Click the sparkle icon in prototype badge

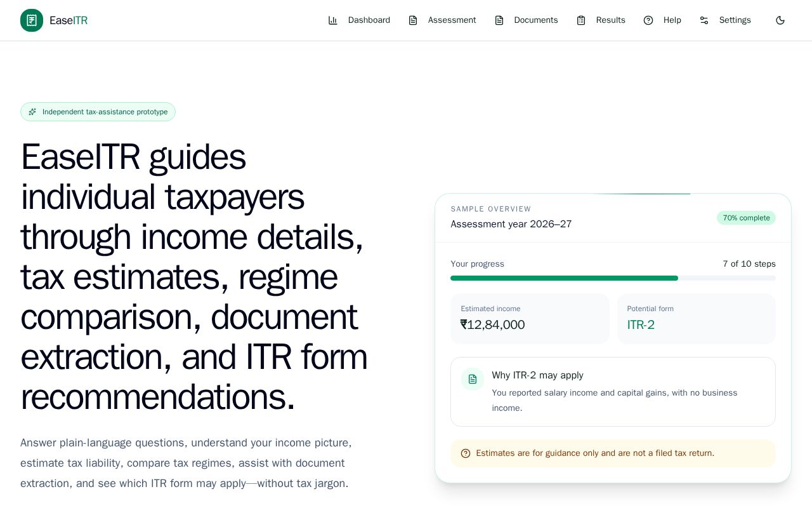click(32, 112)
